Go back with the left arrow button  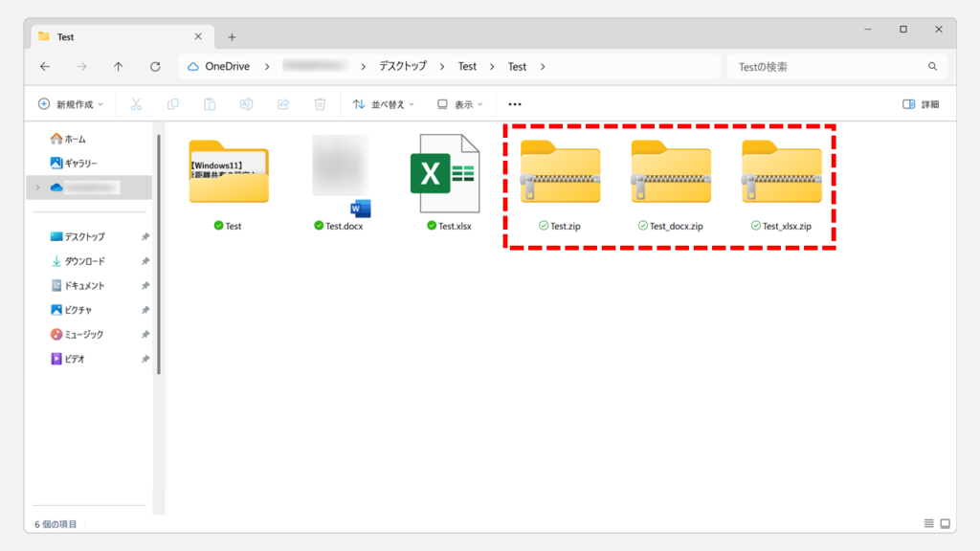point(45,66)
